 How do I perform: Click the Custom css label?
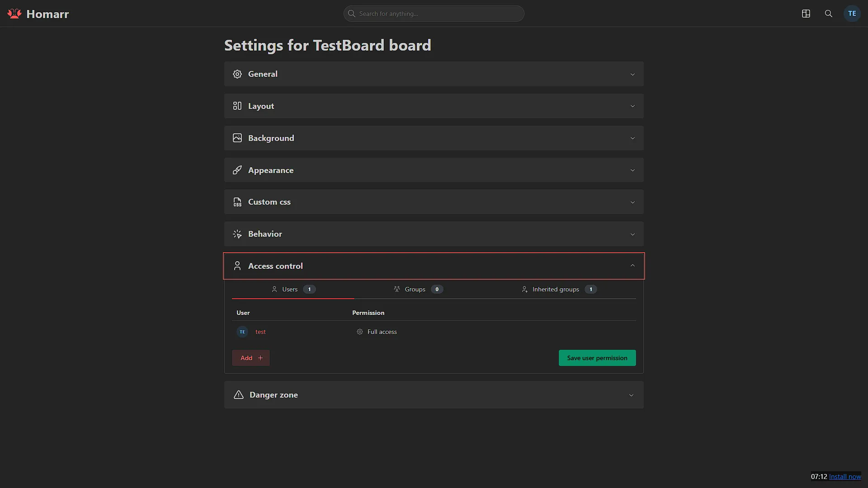[x=269, y=202]
